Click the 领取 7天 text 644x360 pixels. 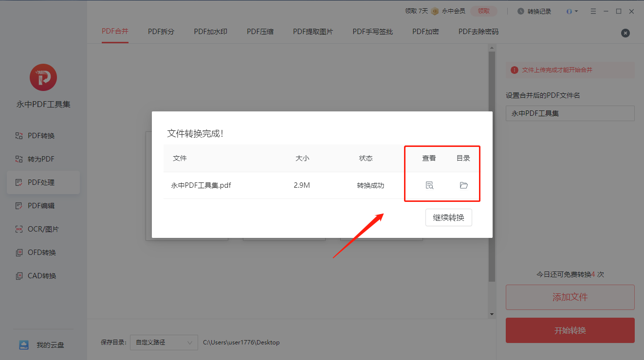tap(417, 11)
